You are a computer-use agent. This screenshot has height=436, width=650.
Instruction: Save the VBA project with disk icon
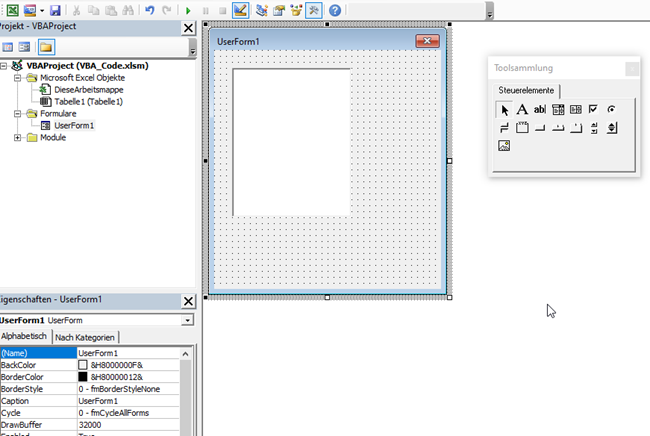tap(55, 10)
